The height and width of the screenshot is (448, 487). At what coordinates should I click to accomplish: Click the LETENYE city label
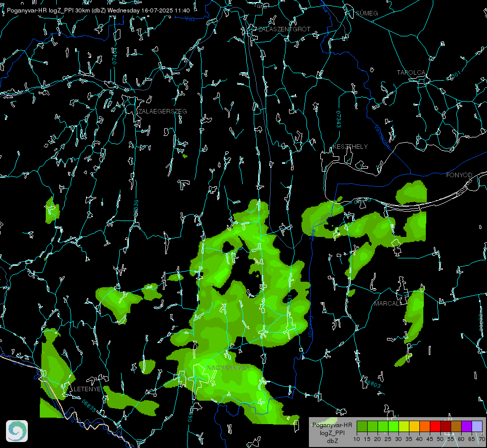point(88,389)
